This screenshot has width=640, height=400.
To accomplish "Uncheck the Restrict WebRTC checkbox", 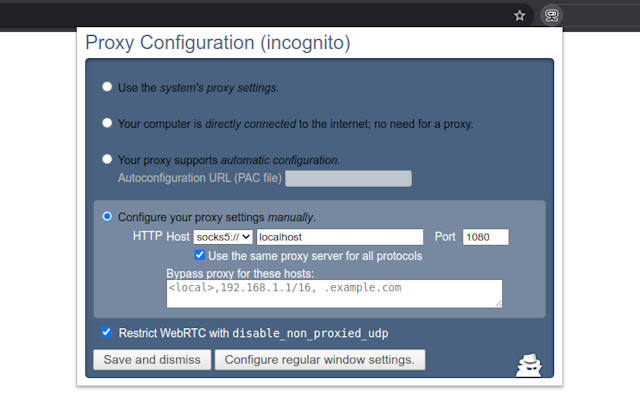I will [x=107, y=332].
